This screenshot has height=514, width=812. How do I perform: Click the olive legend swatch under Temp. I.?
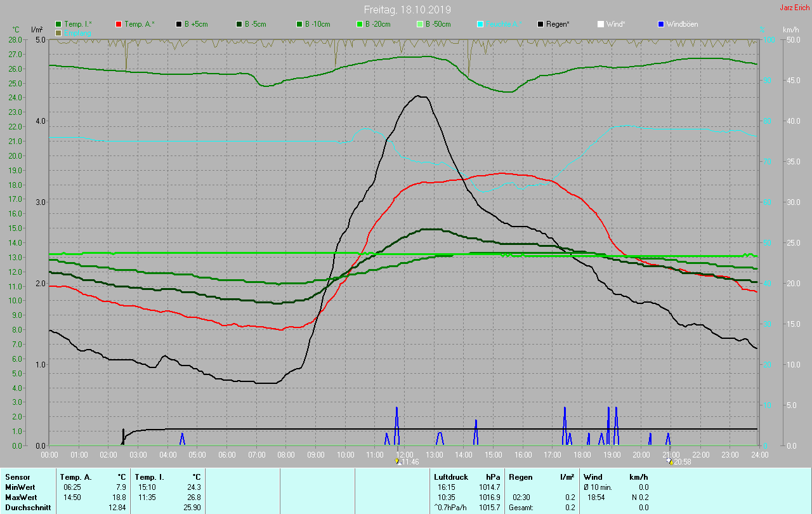(x=59, y=32)
